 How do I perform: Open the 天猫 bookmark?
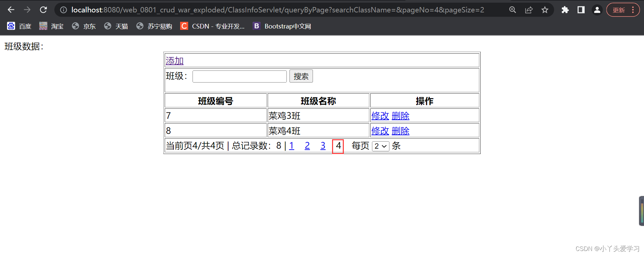point(116,26)
